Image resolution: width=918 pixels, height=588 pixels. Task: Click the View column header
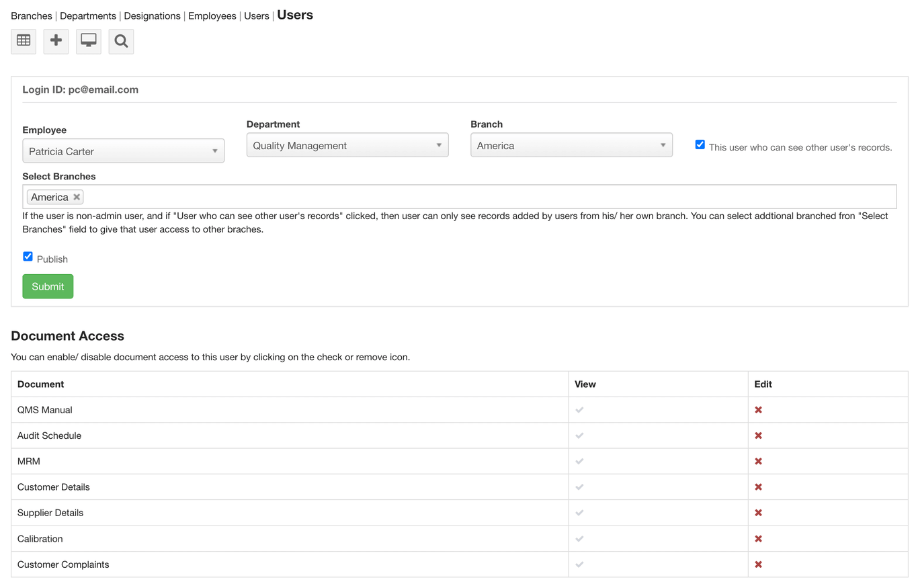click(x=585, y=384)
